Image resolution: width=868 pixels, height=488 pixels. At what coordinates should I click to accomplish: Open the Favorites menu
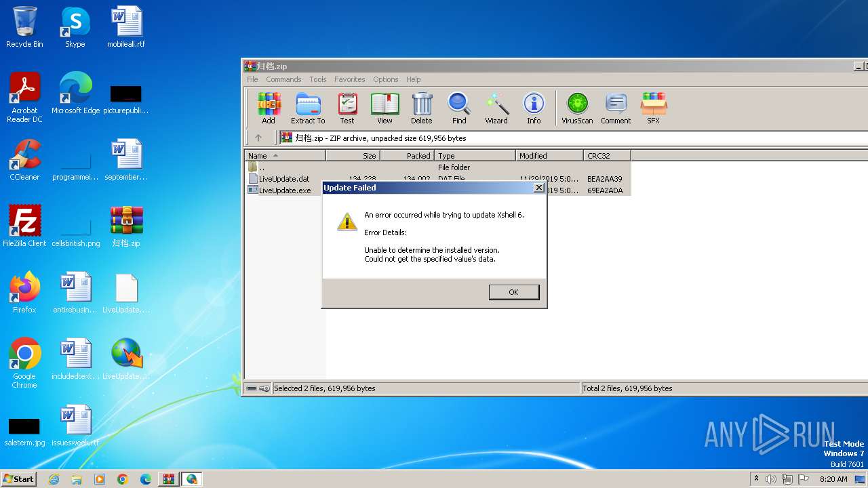click(x=350, y=79)
